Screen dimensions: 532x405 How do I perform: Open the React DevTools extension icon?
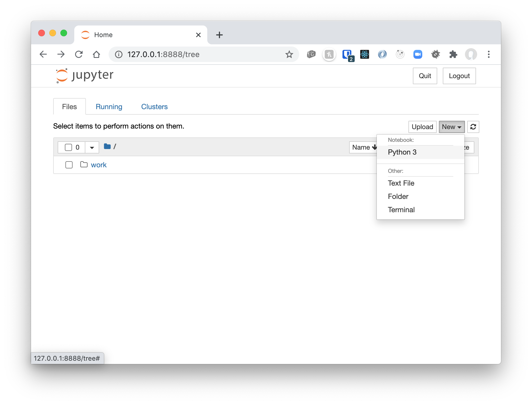tap(365, 54)
